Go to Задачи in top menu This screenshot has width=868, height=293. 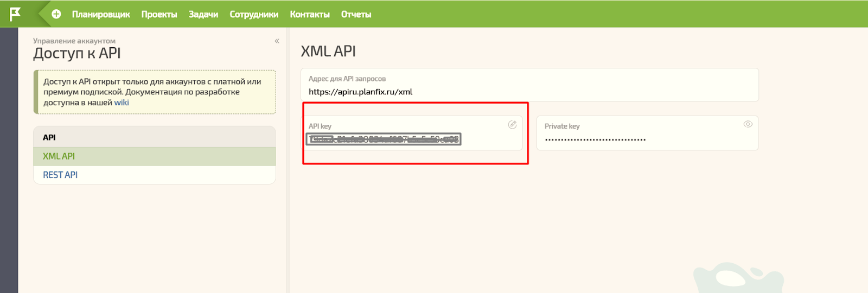coord(203,15)
